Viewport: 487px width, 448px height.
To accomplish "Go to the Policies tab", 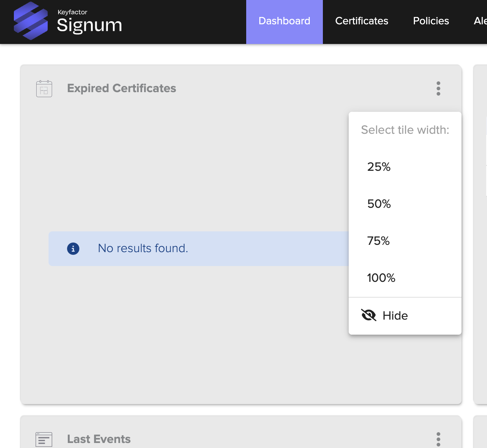I will tap(431, 21).
